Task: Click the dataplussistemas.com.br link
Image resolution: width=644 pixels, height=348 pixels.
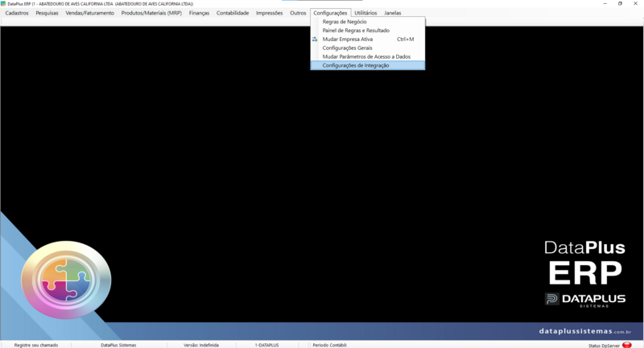Action: [x=585, y=331]
